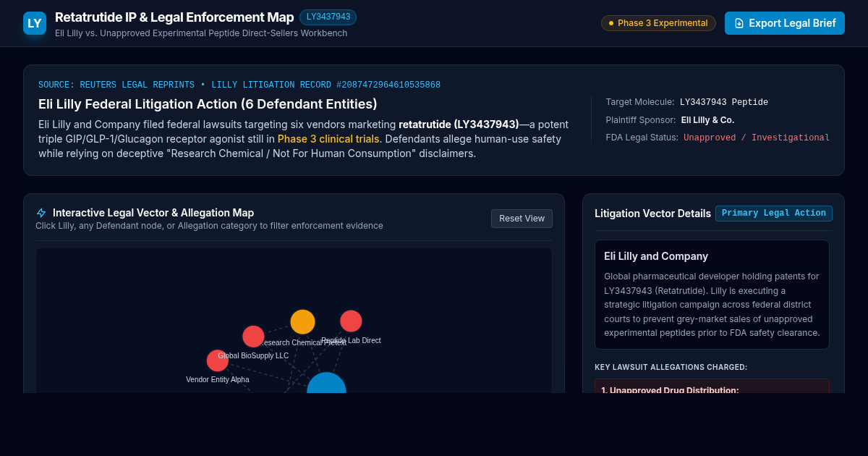Viewport: 868px width, 456px height.
Task: Select the Vendor Entity Alpha red node
Action: tap(218, 360)
